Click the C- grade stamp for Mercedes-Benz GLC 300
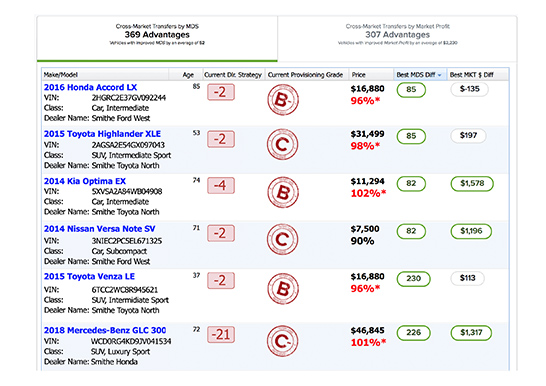The image size is (546, 386). click(x=283, y=341)
